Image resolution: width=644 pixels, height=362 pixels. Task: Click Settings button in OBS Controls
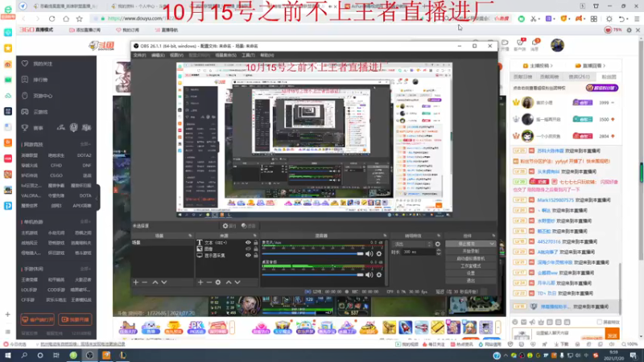471,274
